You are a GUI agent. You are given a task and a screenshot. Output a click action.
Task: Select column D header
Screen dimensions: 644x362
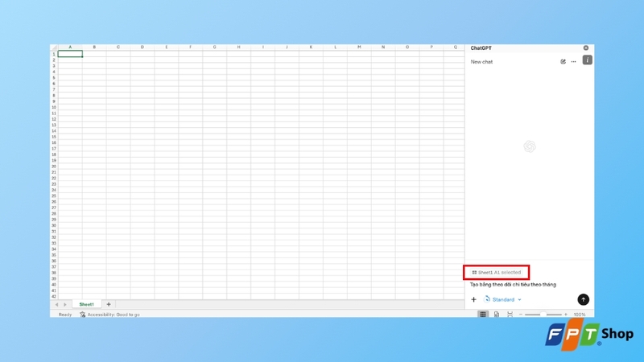point(142,47)
